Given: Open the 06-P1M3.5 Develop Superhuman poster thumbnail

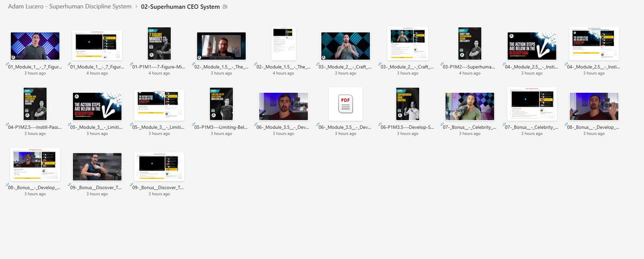Looking at the screenshot, I should pos(408,103).
